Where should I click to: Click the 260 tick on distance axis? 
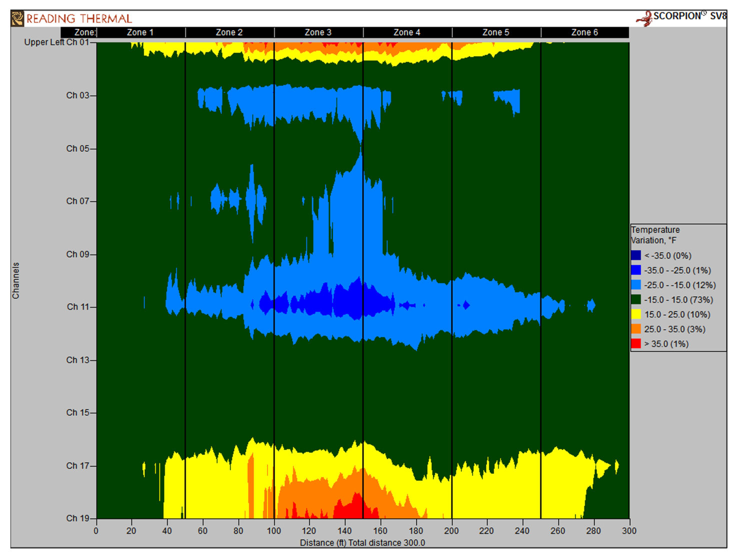click(x=558, y=531)
